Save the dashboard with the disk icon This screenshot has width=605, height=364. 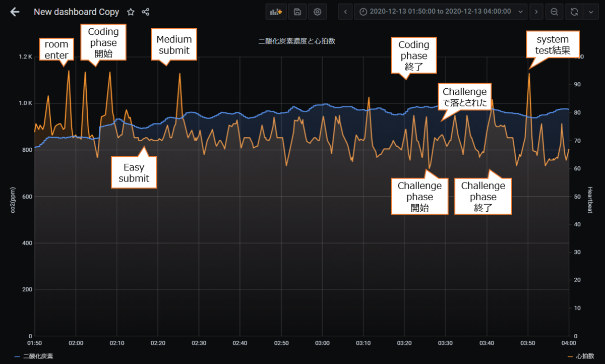297,12
